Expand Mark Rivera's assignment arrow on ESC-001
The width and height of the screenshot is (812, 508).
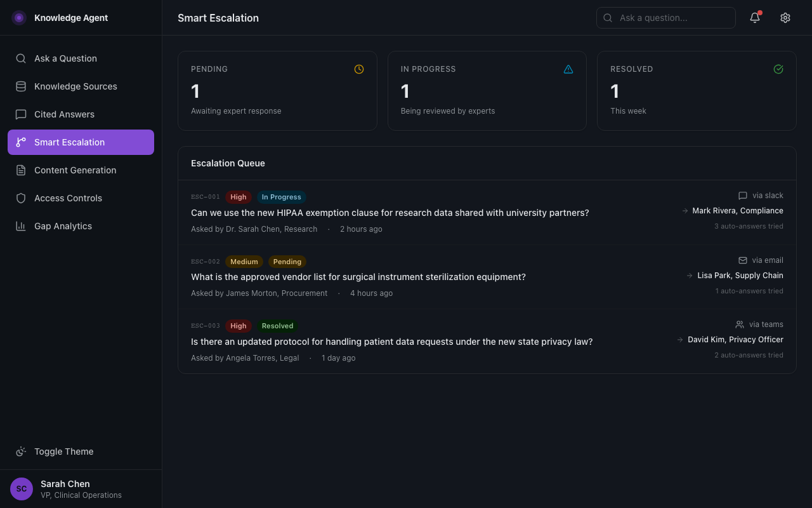(684, 210)
